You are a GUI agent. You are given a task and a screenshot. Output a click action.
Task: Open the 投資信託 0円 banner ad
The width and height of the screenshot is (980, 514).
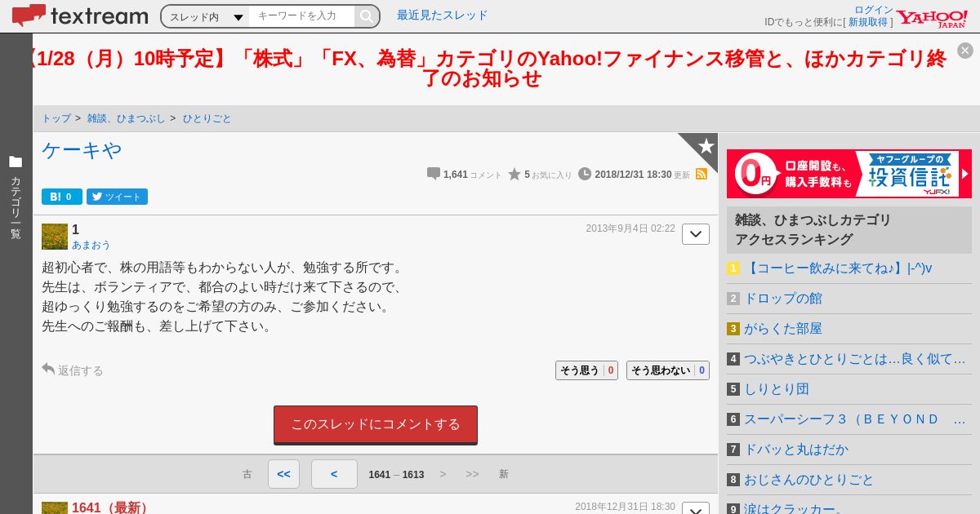849,174
